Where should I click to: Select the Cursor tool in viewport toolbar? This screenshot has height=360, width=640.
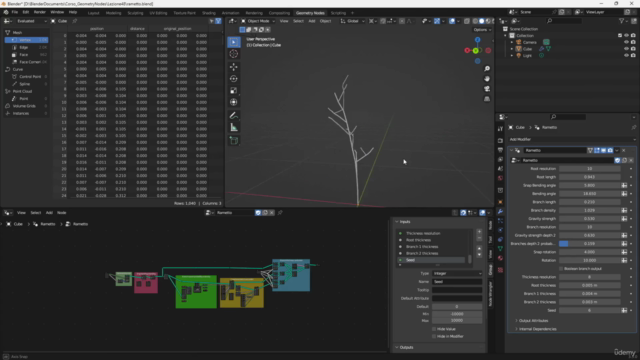pyautogui.click(x=233, y=54)
